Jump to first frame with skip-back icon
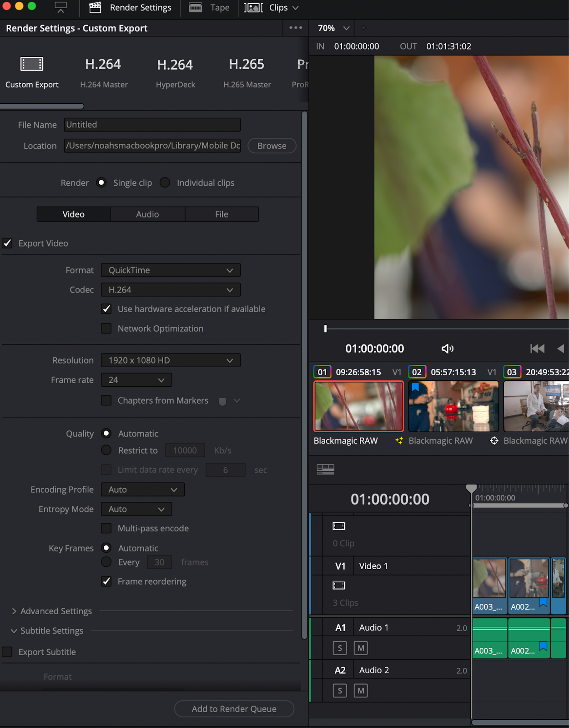 (537, 349)
